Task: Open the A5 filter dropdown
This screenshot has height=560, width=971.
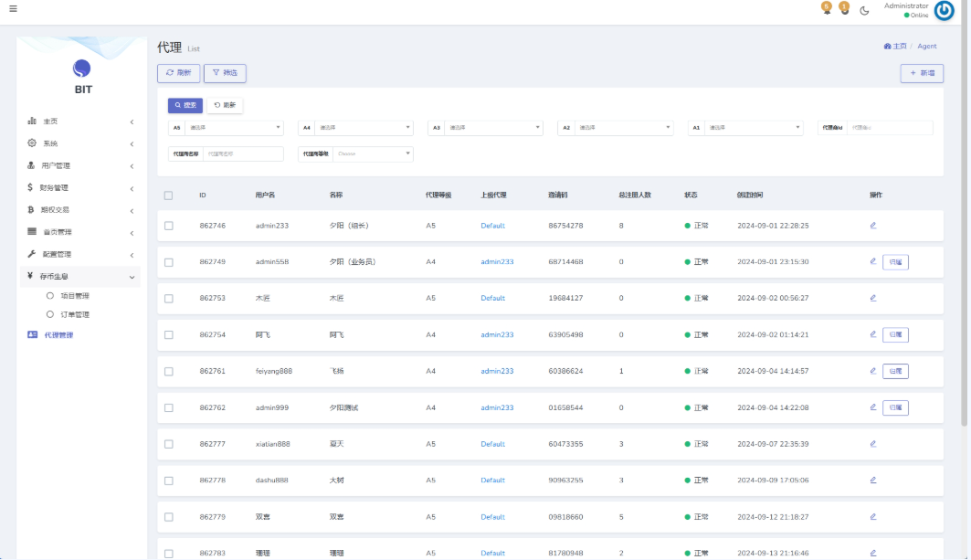Action: point(236,128)
